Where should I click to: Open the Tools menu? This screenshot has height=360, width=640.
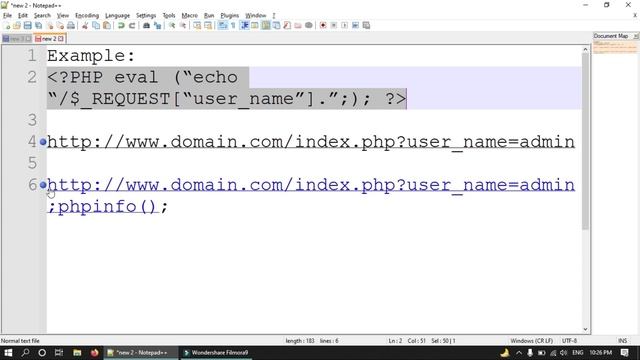coord(169,16)
